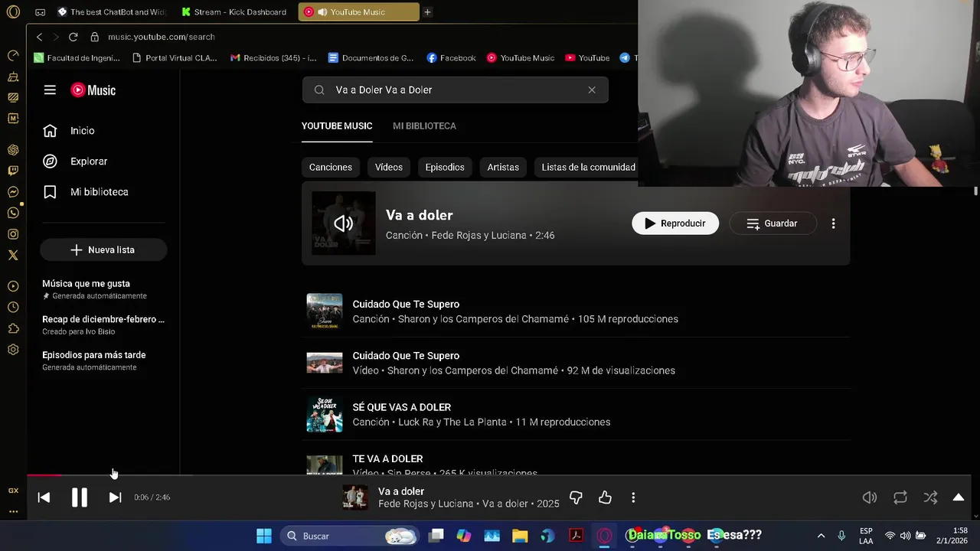Open WhatsApp in Opera sidebar
Image resolution: width=980 pixels, height=551 pixels.
[x=13, y=214]
